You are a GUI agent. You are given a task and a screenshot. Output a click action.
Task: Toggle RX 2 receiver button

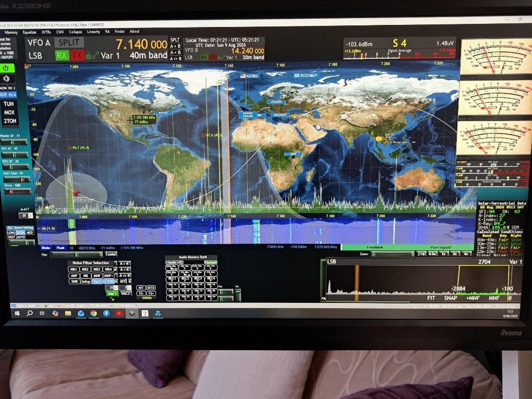(11, 88)
